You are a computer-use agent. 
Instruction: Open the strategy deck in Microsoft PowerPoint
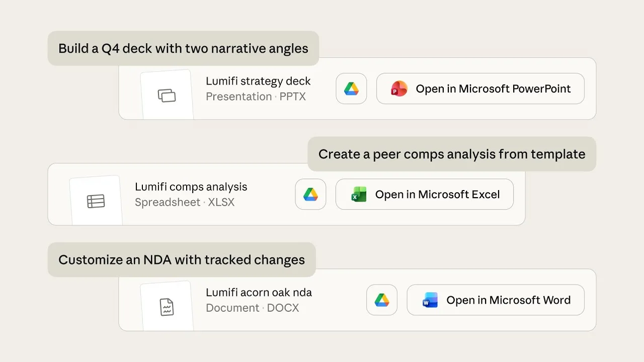tap(480, 88)
